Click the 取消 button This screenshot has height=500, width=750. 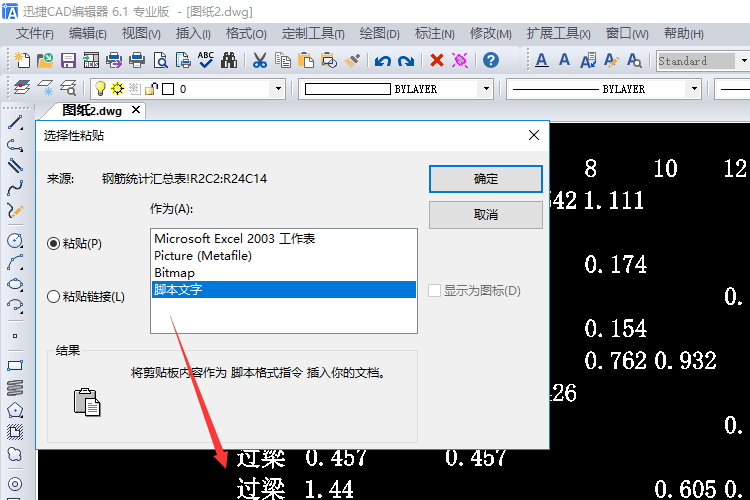pyautogui.click(x=485, y=215)
